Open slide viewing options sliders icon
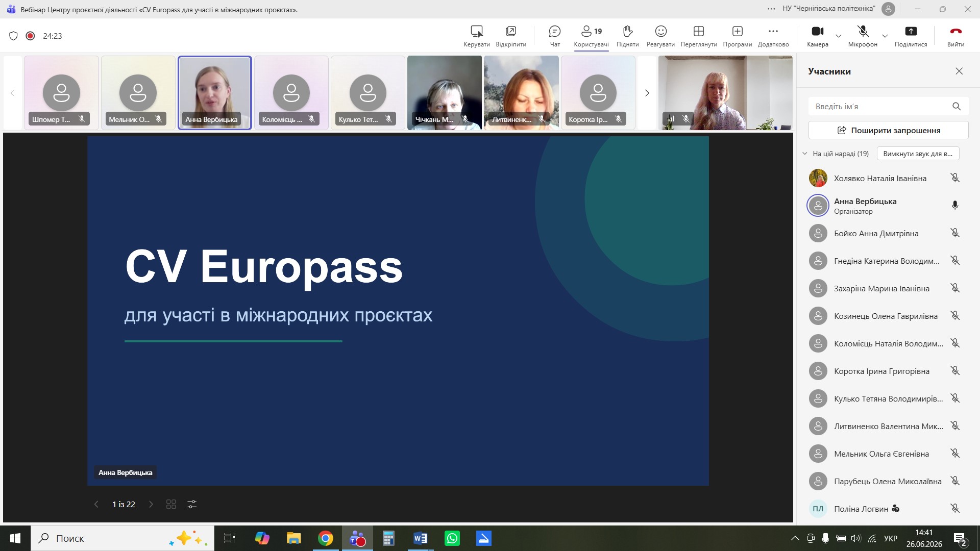 [192, 504]
